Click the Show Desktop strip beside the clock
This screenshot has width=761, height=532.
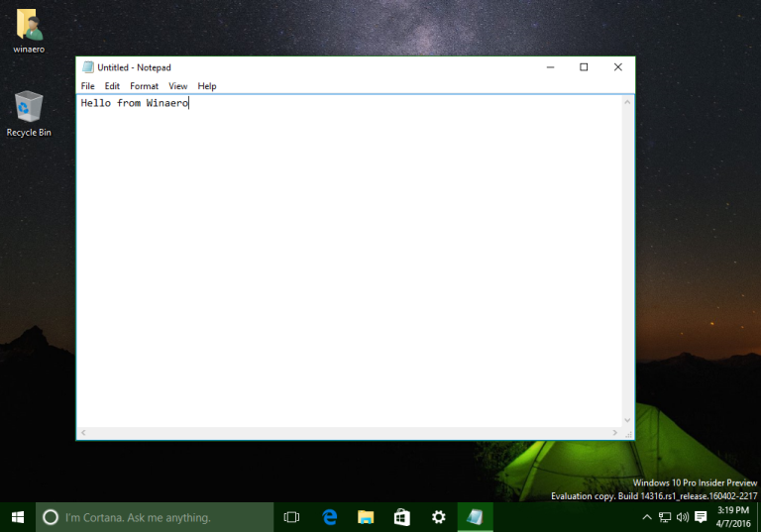[x=759, y=517]
